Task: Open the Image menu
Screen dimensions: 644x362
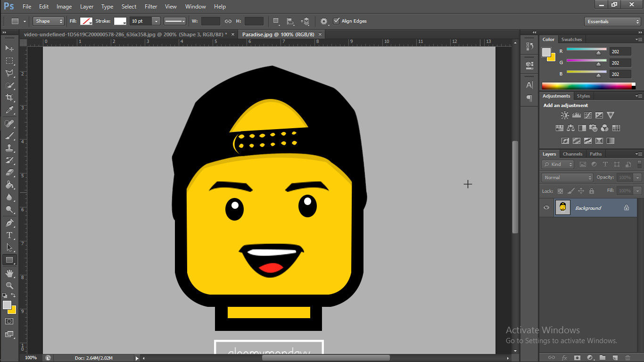Action: (x=64, y=7)
